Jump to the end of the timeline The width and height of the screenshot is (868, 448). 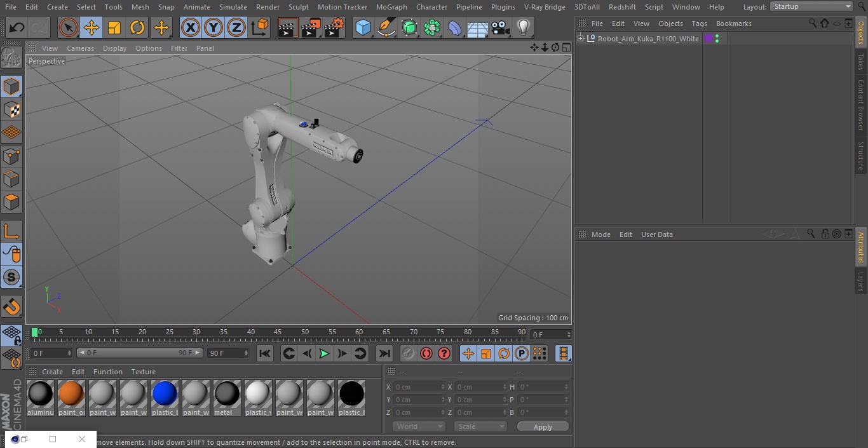click(x=384, y=353)
